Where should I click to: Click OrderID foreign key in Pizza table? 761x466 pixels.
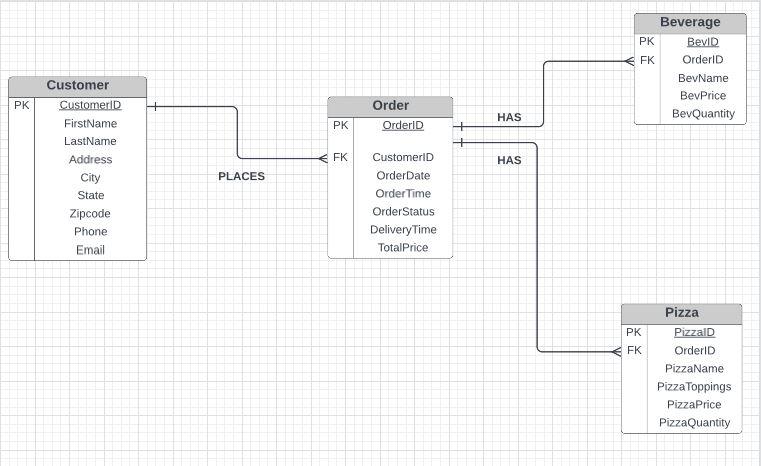695,350
